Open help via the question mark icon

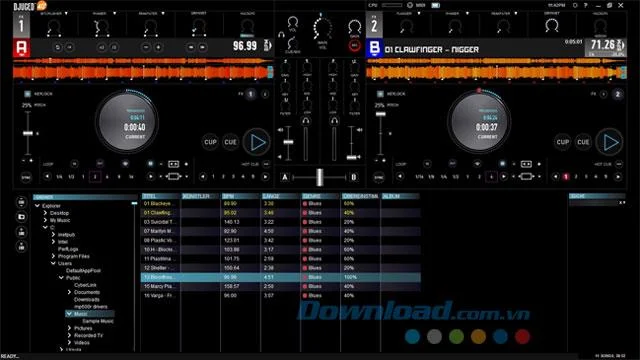tap(586, 5)
